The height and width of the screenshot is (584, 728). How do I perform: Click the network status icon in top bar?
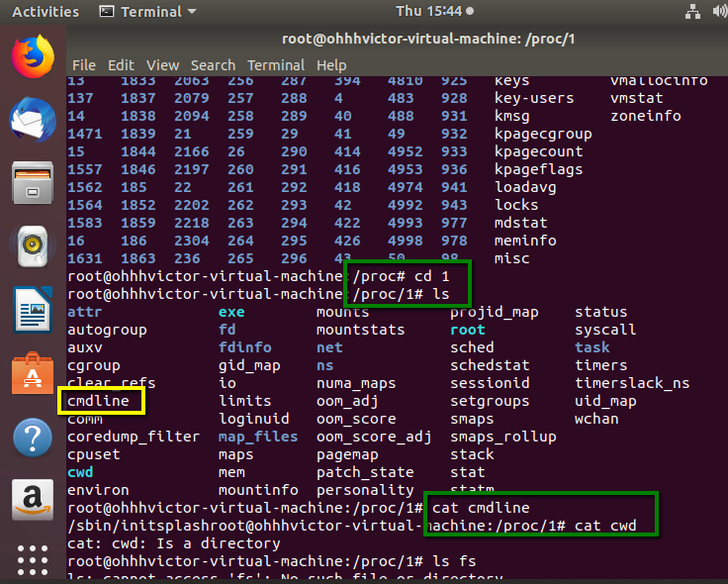point(692,12)
